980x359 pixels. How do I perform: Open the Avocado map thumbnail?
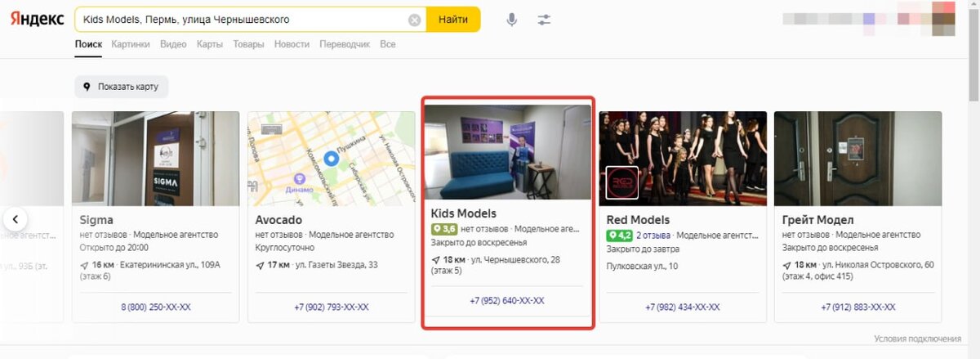point(332,159)
